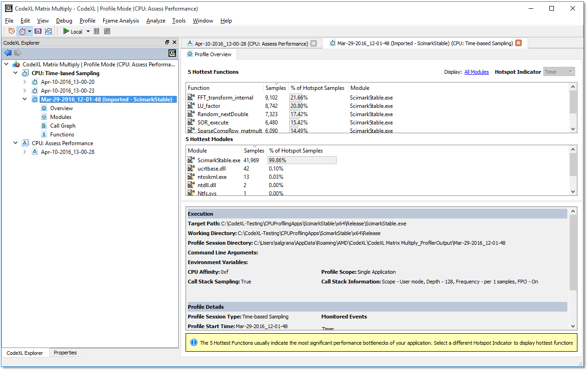Click the XL home icon in Explorer
This screenshot has width=588, height=371.
(172, 53)
